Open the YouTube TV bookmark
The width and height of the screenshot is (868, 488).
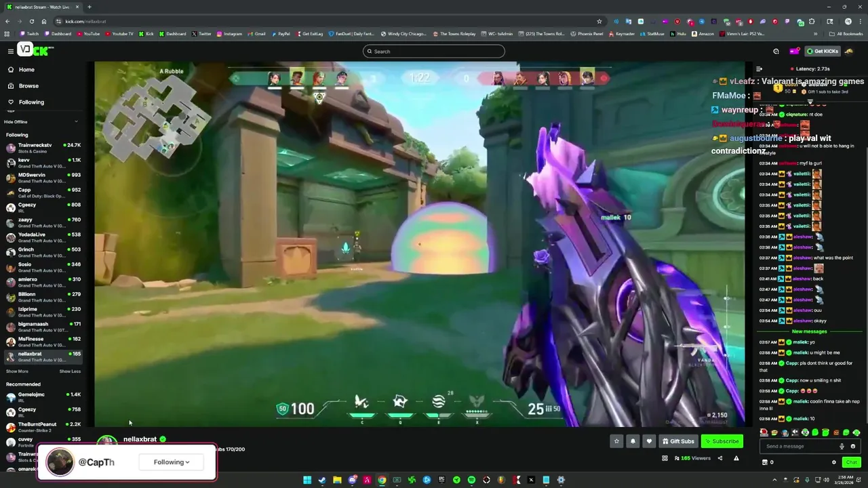pos(119,33)
